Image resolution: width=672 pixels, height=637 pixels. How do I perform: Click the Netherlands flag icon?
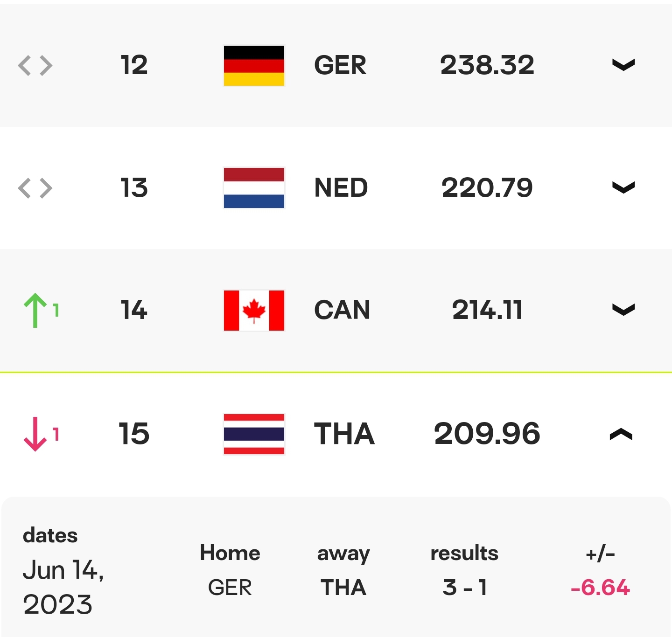point(254,188)
